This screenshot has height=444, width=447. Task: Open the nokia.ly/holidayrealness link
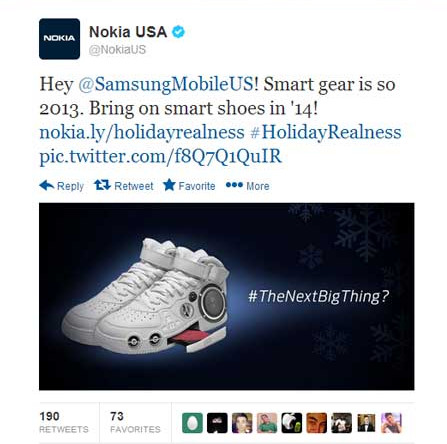142,132
